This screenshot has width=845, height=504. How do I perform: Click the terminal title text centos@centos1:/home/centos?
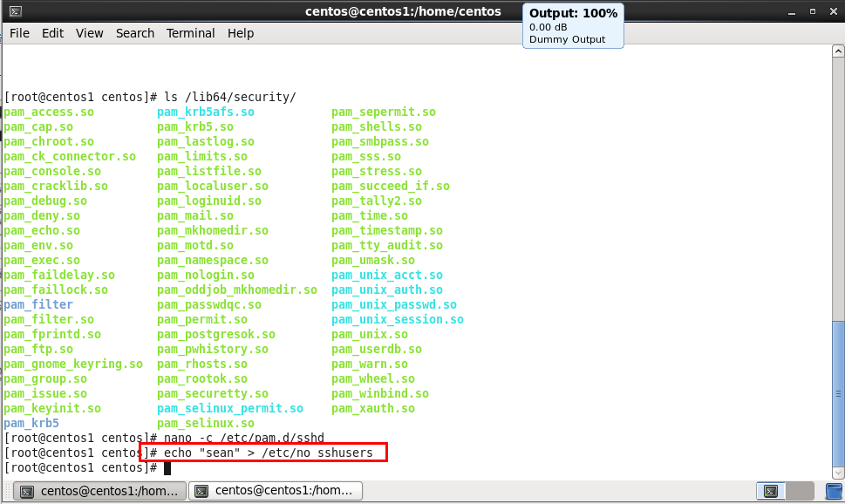[x=403, y=11]
